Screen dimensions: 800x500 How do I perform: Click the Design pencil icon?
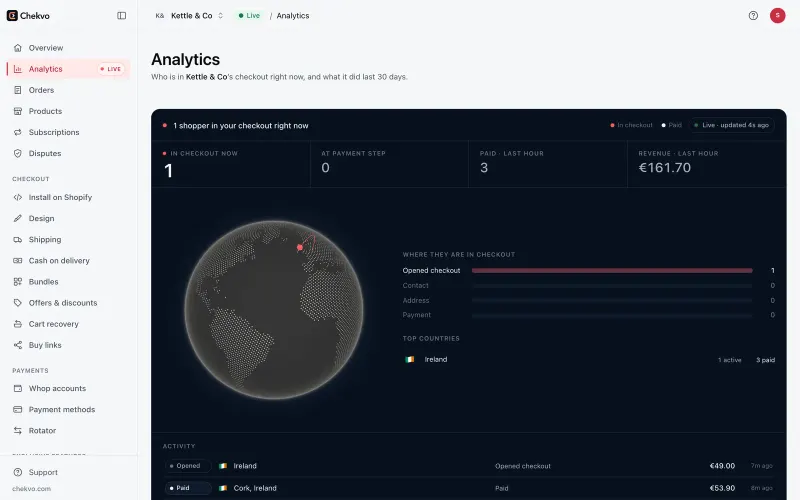[x=18, y=218]
